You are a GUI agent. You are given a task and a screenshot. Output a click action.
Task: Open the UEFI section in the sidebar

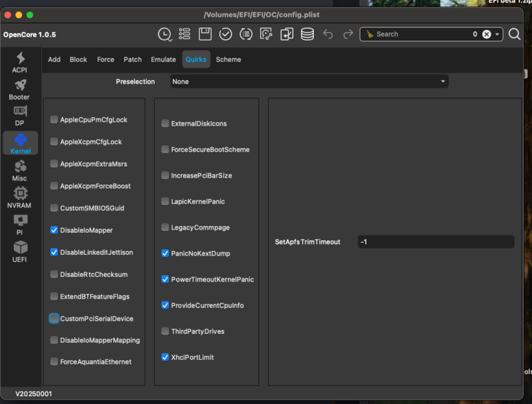tap(20, 252)
